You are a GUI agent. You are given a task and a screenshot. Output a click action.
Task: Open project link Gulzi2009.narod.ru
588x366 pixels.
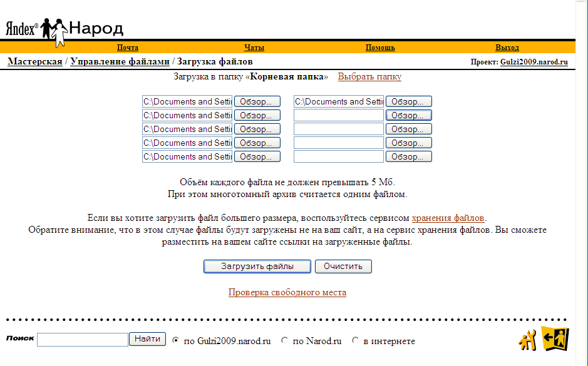534,62
